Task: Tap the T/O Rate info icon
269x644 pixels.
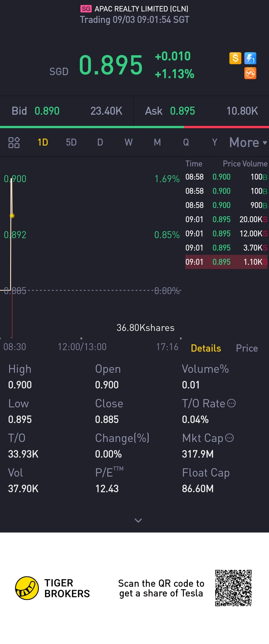Action: click(x=231, y=403)
